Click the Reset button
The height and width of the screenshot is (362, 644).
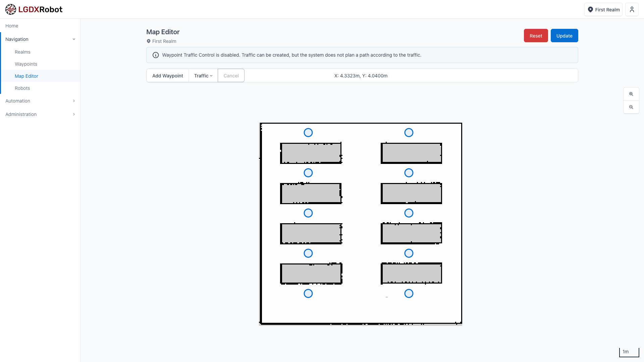point(536,36)
